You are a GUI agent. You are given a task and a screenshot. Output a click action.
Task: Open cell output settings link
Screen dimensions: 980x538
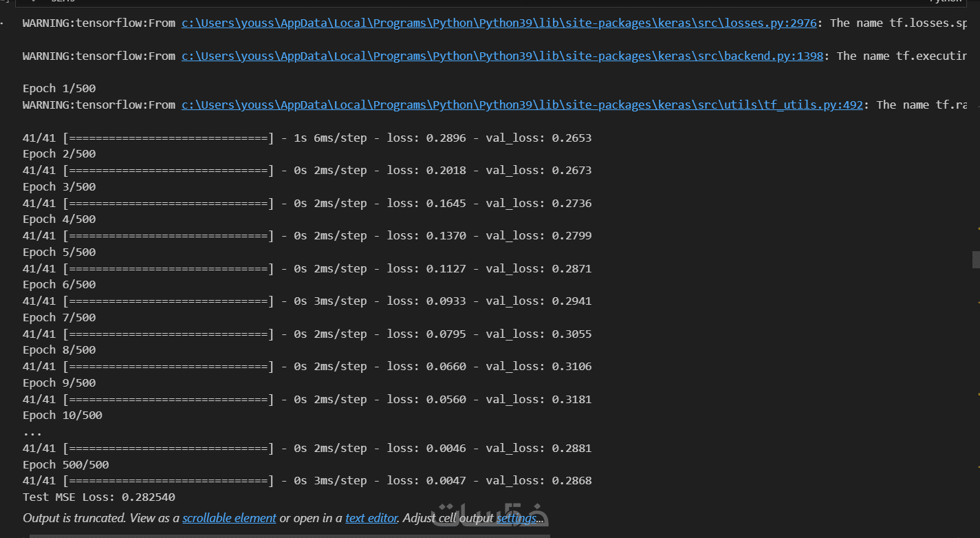(515, 518)
